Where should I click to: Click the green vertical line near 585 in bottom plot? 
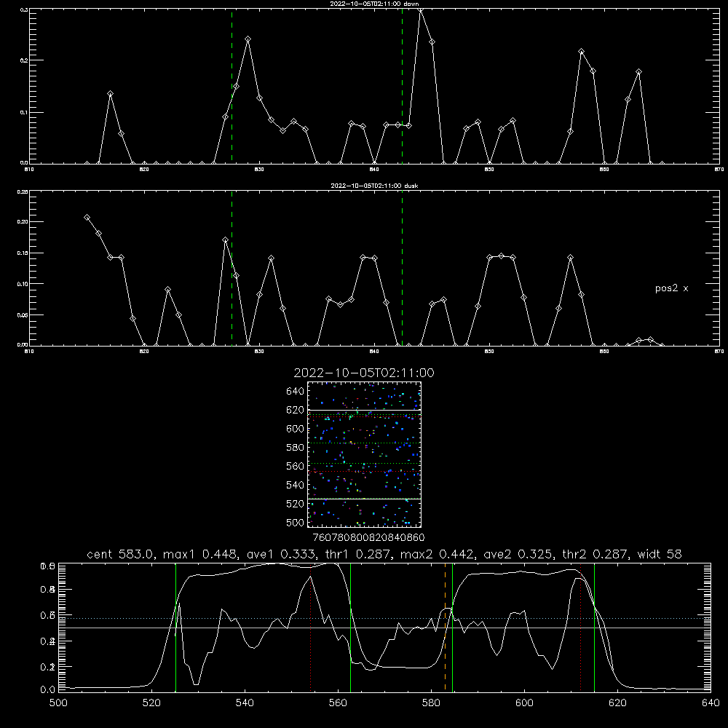click(452, 627)
